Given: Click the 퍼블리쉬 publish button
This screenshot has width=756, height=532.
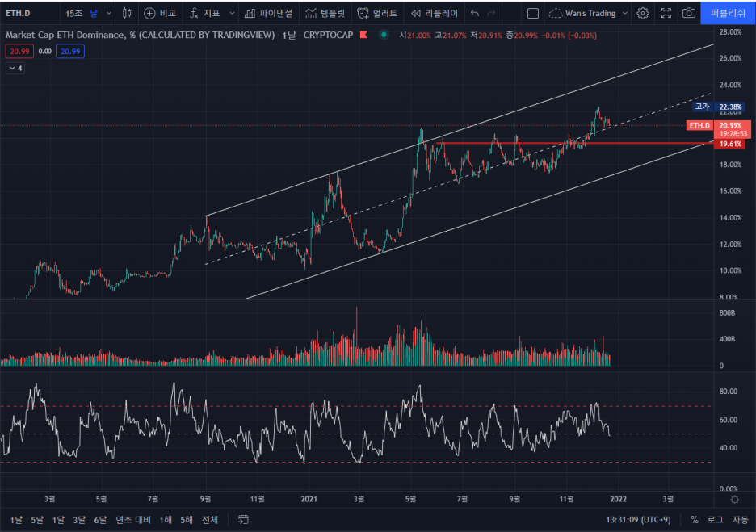Looking at the screenshot, I should 728,13.
